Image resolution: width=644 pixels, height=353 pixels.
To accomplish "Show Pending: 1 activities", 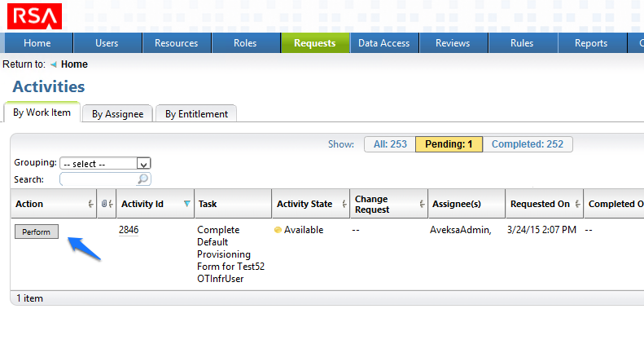I will (x=449, y=144).
